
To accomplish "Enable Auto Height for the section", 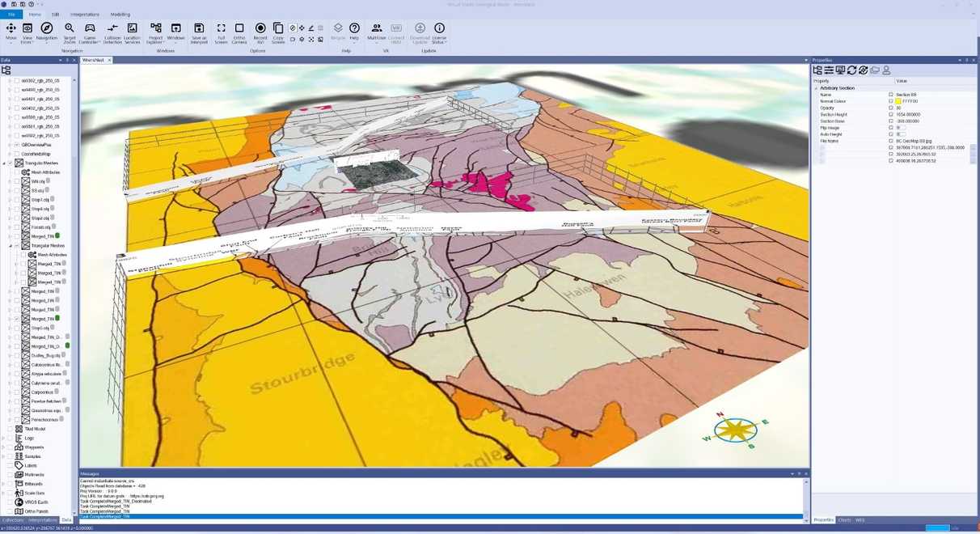I will click(902, 134).
